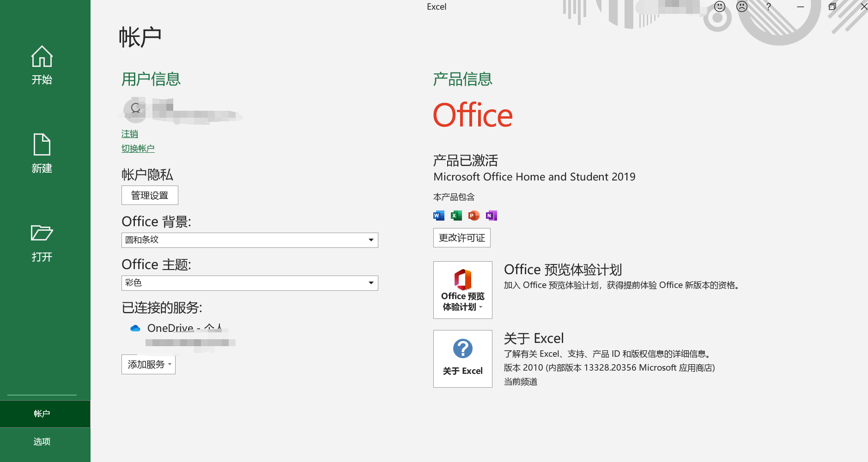Minimize the Excel window
The image size is (868, 462).
801,6
